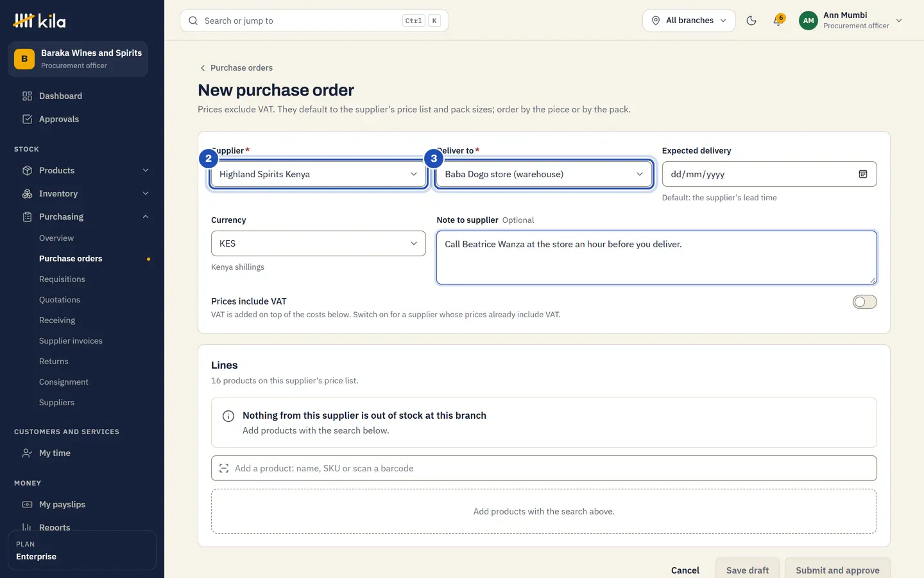This screenshot has height=578, width=924.
Task: Toggle the Prices include VAT switch
Action: 864,302
